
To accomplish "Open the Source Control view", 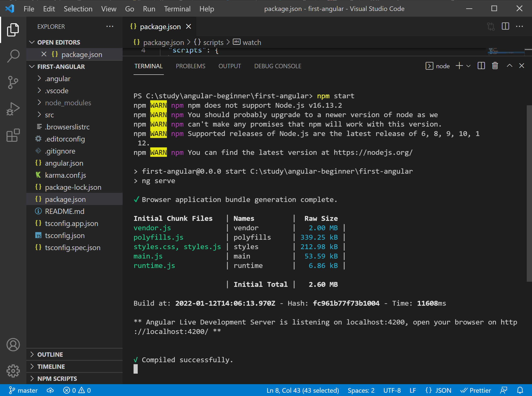I will coord(13,82).
